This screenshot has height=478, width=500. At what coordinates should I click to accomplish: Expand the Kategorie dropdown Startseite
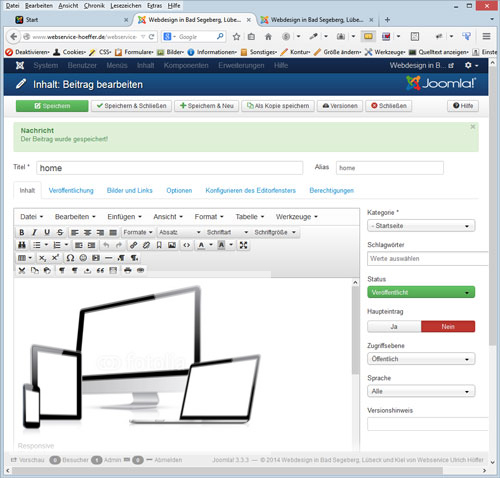pos(421,226)
